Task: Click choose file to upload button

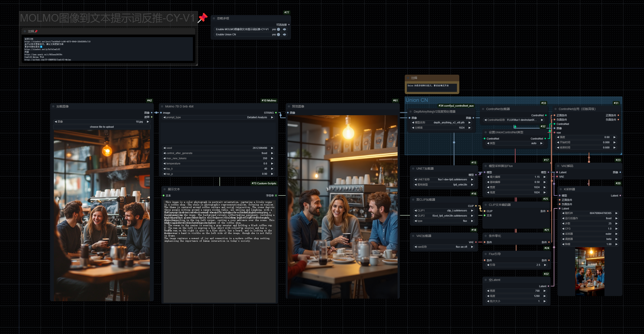Action: [x=102, y=127]
